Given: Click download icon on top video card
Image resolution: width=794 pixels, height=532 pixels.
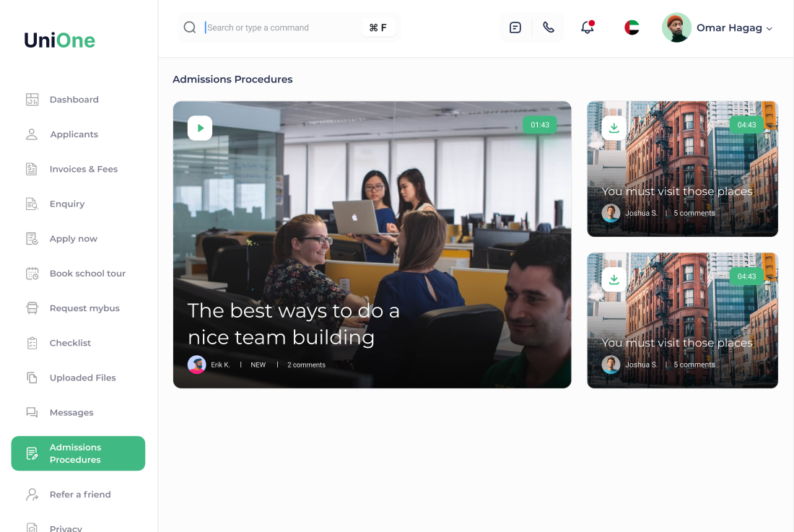Looking at the screenshot, I should [x=614, y=128].
